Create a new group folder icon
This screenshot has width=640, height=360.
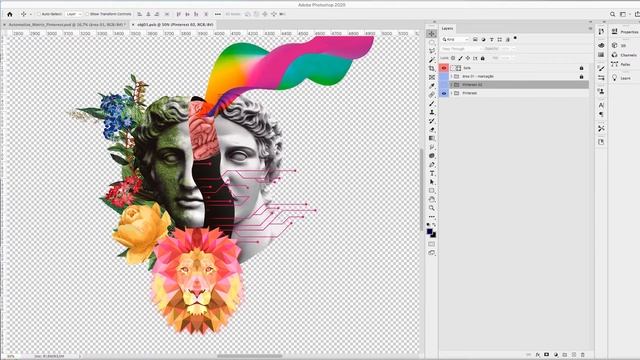click(564, 355)
